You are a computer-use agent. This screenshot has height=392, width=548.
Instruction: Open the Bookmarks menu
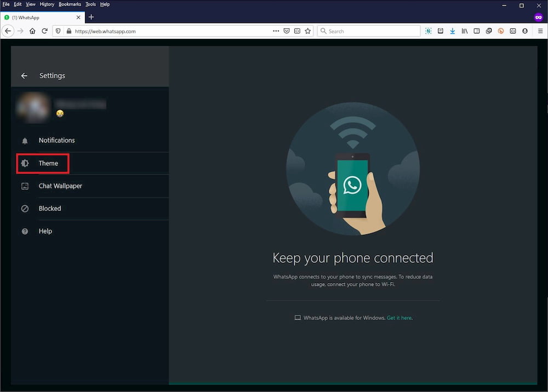[x=70, y=4]
